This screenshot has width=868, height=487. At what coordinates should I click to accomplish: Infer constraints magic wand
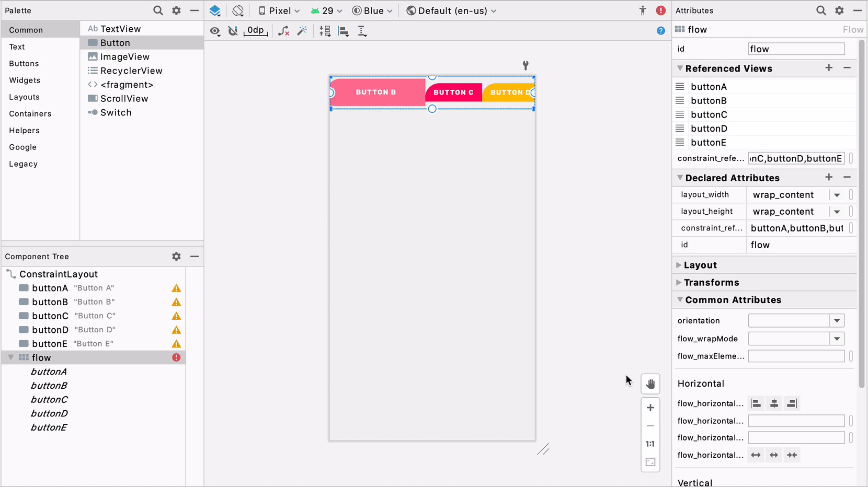302,31
